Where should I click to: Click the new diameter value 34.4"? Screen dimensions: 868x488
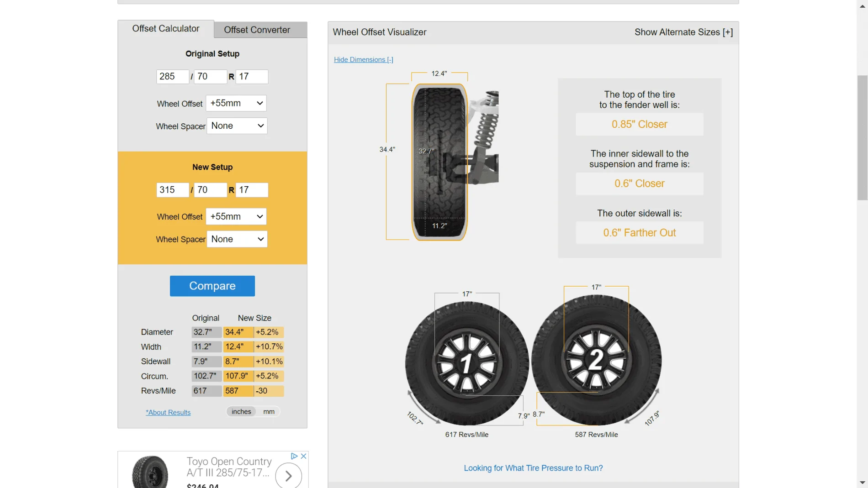(238, 332)
